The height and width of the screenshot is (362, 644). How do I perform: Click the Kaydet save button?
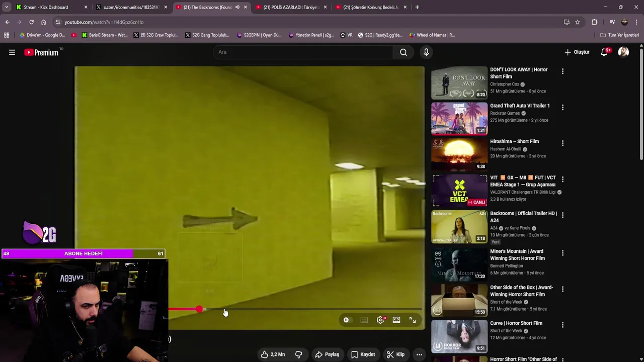tap(363, 354)
